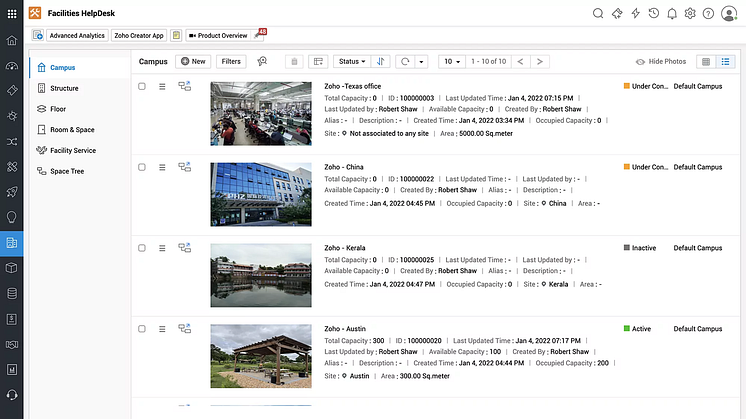Viewport: 746px width, 419px height.
Task: Switch to the table grid view icon
Action: point(706,61)
